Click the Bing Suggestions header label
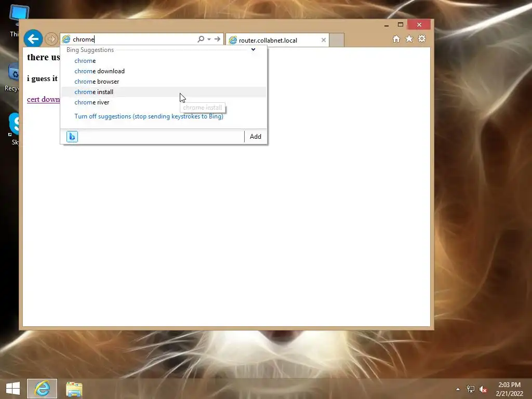 [x=90, y=50]
